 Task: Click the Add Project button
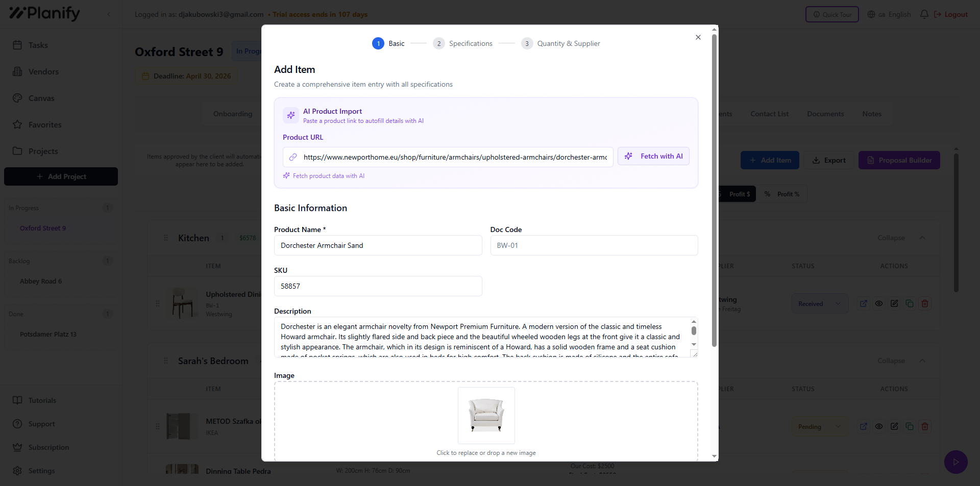tap(61, 176)
